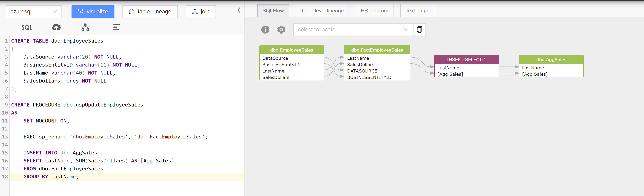Open the info icon in SQLFlow panel

(265, 30)
